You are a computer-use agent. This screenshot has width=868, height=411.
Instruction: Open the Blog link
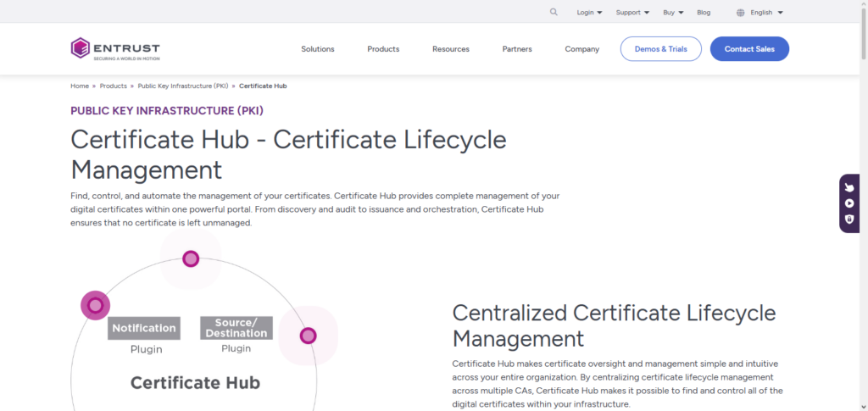tap(704, 12)
